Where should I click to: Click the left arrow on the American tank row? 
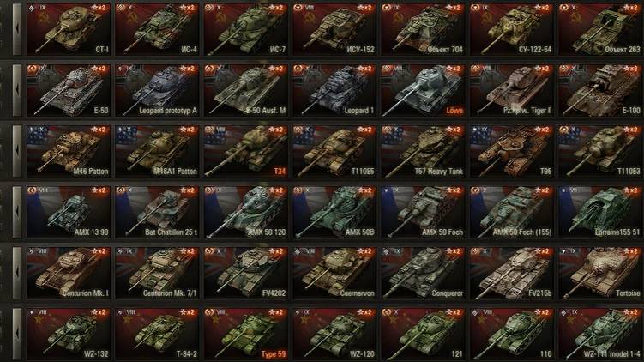17,151
